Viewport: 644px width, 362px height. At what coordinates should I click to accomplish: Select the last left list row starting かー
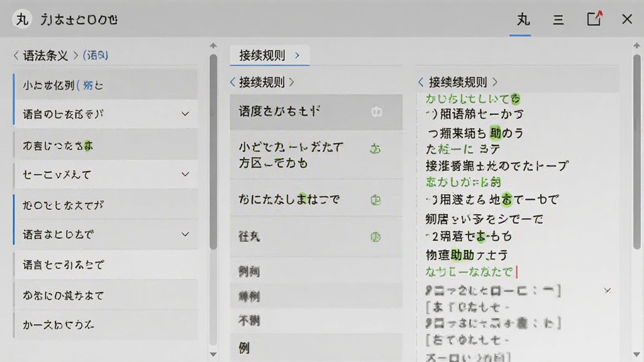[x=106, y=325]
